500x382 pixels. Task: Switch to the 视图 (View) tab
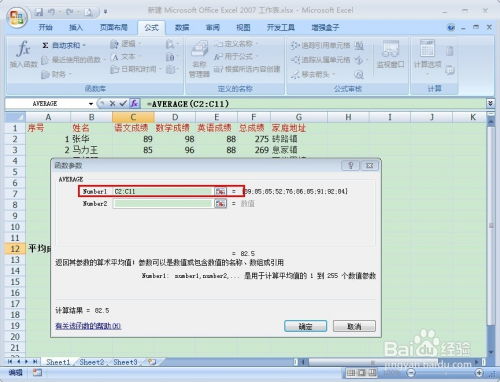(243, 27)
